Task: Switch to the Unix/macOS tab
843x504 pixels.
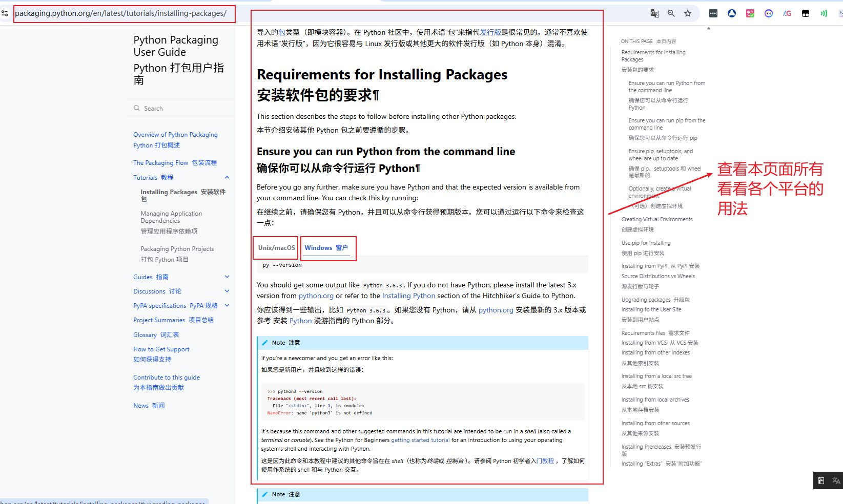Action: (x=276, y=248)
